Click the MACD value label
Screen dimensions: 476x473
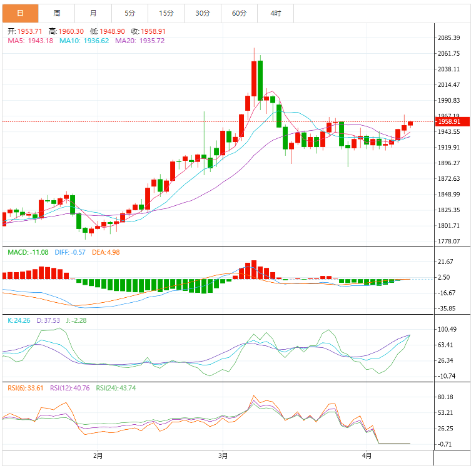click(28, 252)
